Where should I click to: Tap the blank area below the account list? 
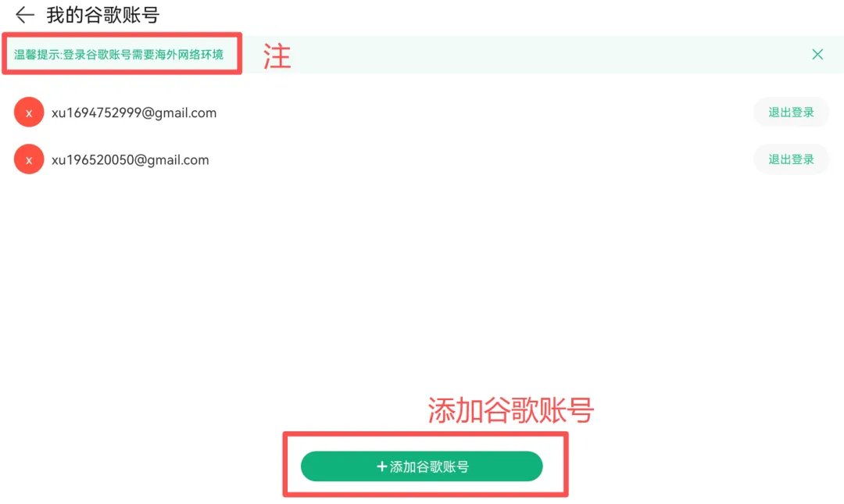(x=422, y=280)
